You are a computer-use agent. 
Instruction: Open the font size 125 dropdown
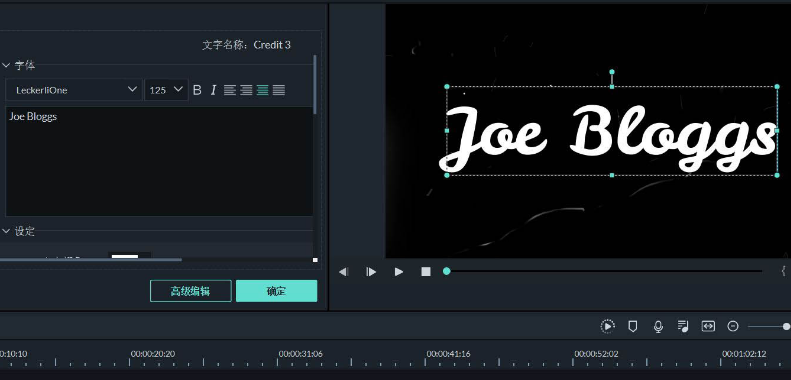coord(166,90)
